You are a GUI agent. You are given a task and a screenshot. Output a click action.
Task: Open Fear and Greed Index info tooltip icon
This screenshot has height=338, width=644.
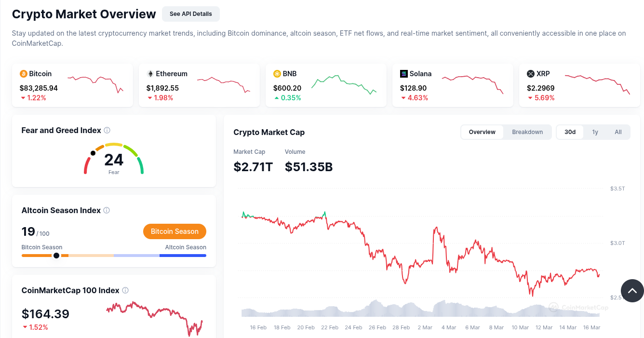(x=107, y=130)
